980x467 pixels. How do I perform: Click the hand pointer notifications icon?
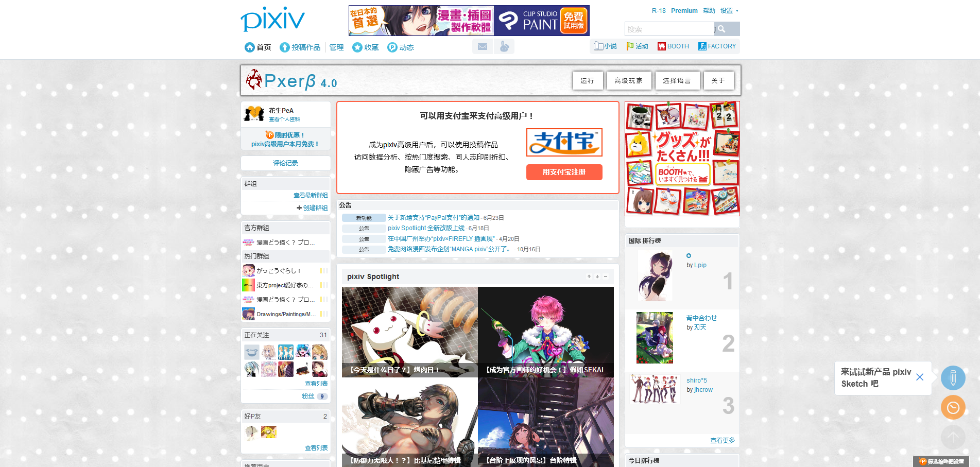(x=504, y=47)
